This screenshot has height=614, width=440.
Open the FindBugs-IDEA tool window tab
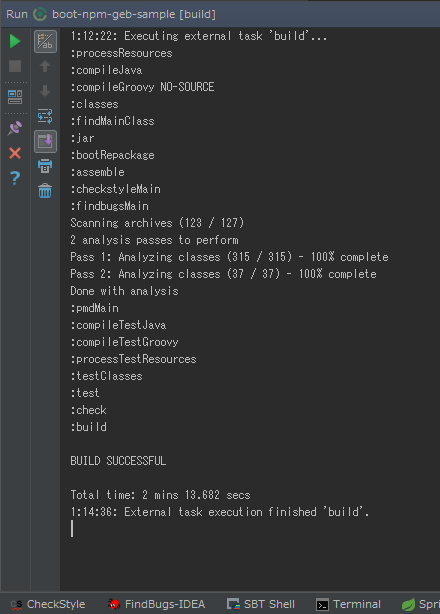point(157,604)
